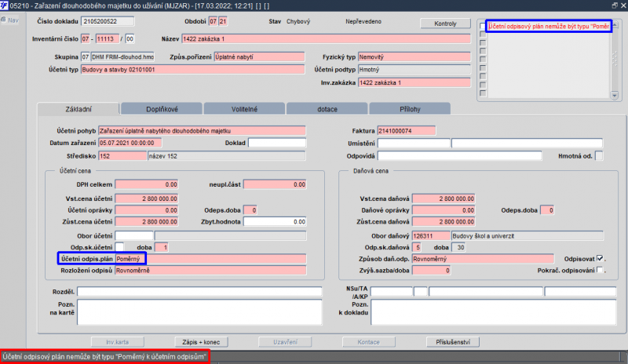Enable the Pokrač. odpisování checkbox
628x364 pixels.
pyautogui.click(x=601, y=271)
